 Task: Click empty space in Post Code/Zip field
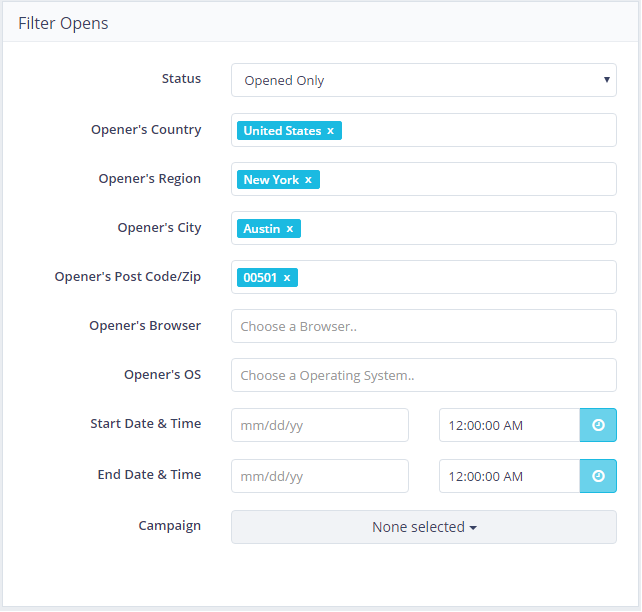pyautogui.click(x=460, y=277)
